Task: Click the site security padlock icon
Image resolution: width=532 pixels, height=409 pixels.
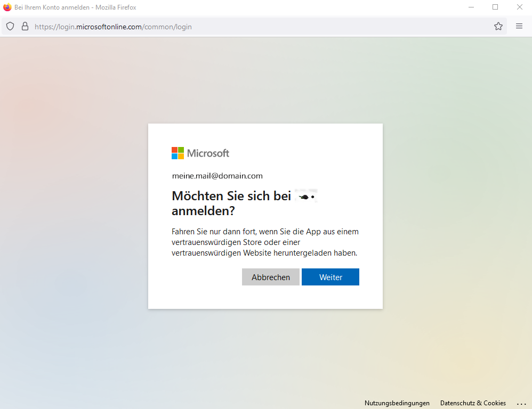Action: coord(25,26)
